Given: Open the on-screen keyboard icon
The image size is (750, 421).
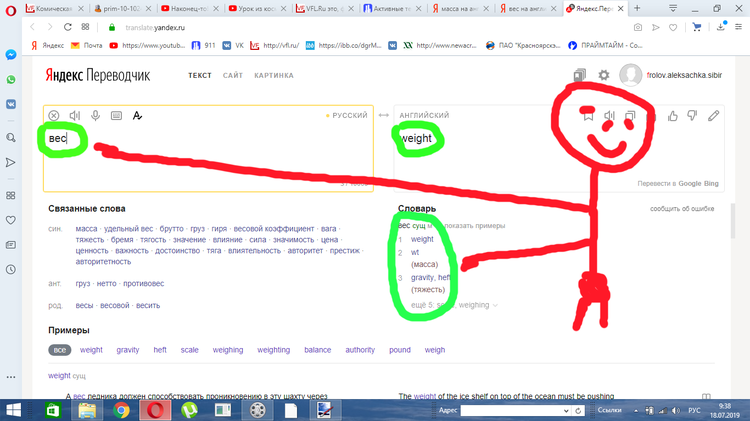Looking at the screenshot, I should point(116,115).
